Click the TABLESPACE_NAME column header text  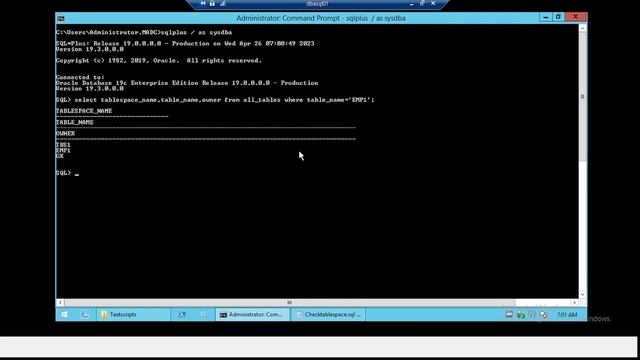[84, 111]
